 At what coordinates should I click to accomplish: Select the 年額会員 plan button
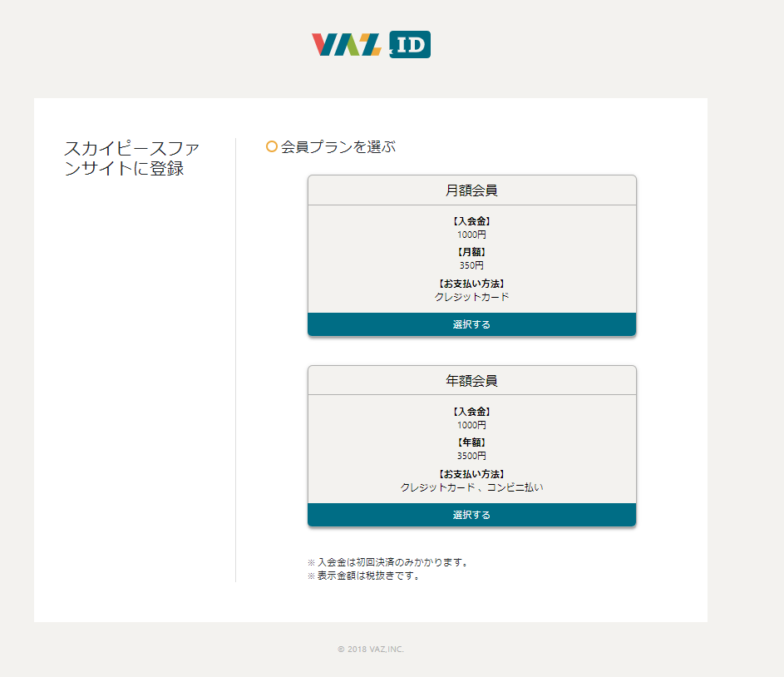pos(471,515)
